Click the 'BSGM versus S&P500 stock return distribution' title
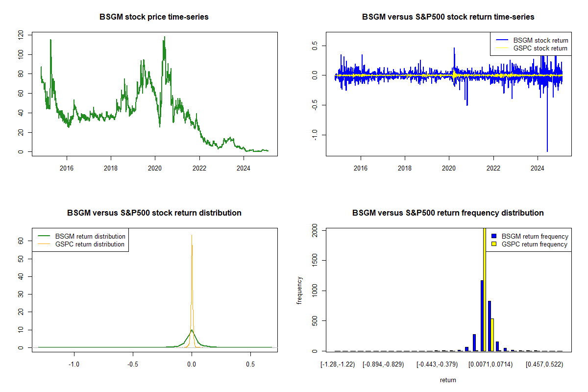 pos(154,213)
